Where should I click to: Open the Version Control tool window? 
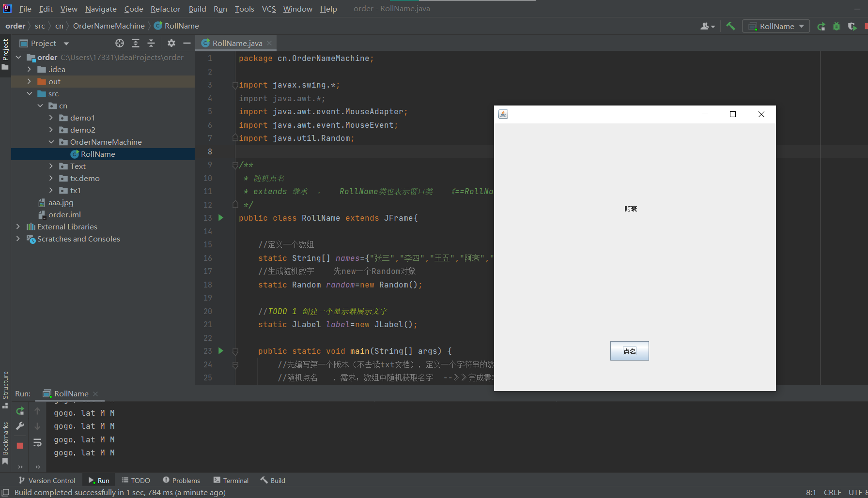point(47,480)
